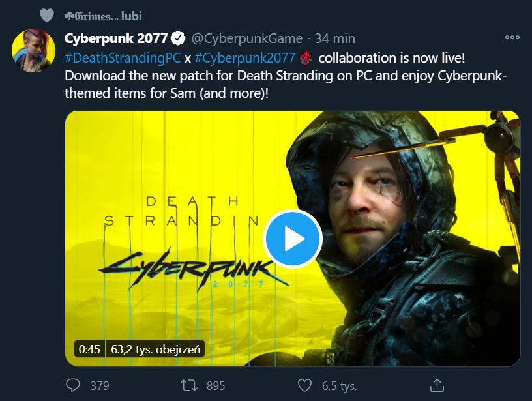Open the #DeathStrandingPC hashtag
Viewport: 532px width, 401px height.
click(123, 57)
